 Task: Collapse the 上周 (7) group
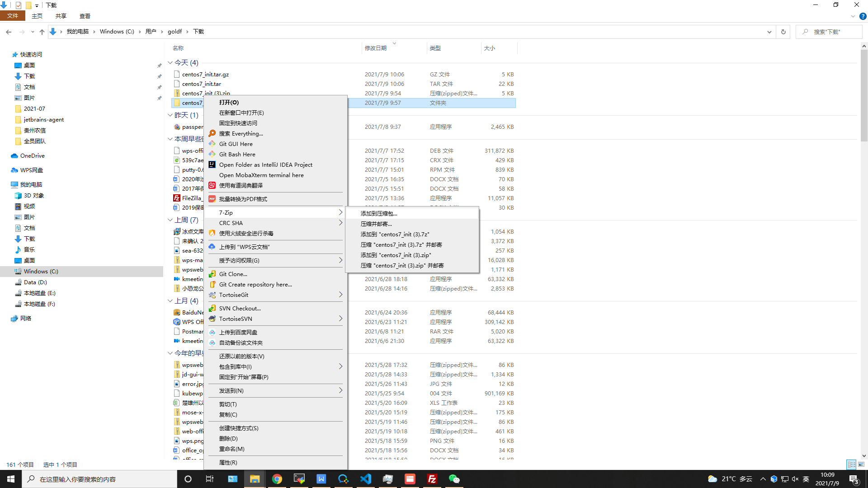click(x=170, y=220)
